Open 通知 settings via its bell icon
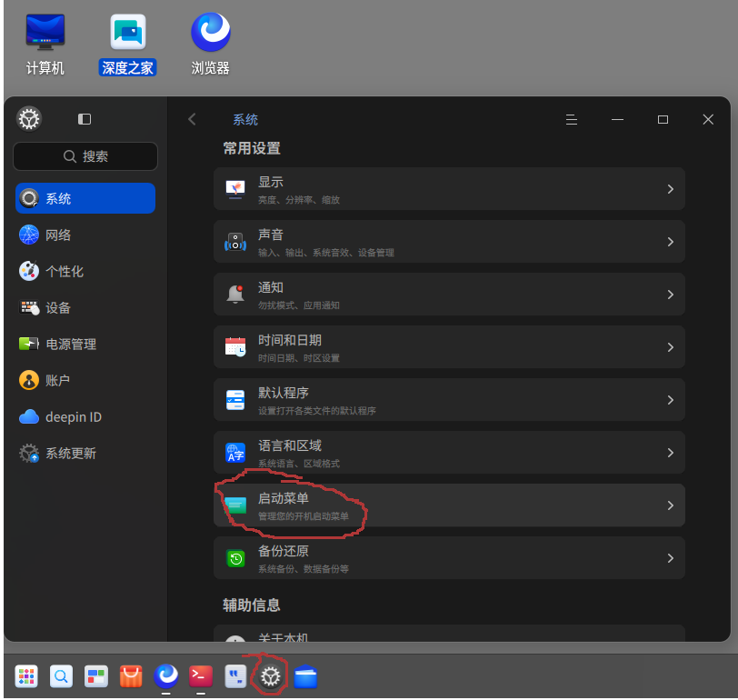The width and height of the screenshot is (738, 700). pyautogui.click(x=235, y=295)
